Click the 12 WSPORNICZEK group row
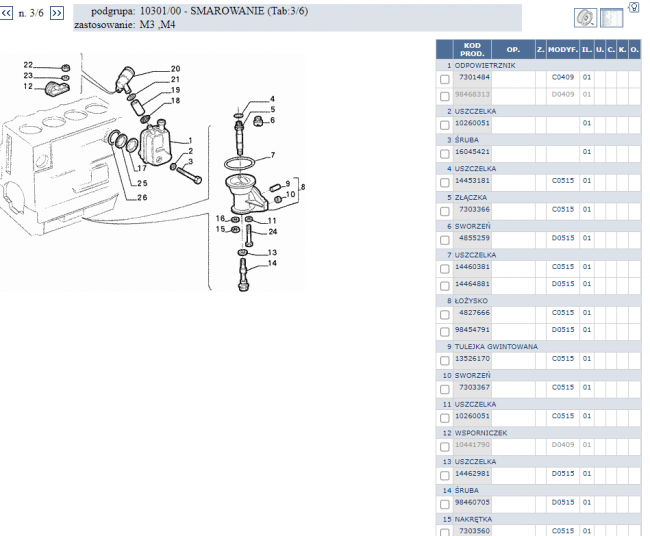This screenshot has height=536, width=650. 540,433
